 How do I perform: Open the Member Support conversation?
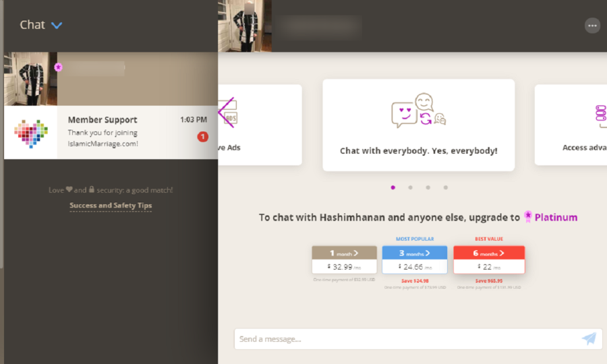111,132
